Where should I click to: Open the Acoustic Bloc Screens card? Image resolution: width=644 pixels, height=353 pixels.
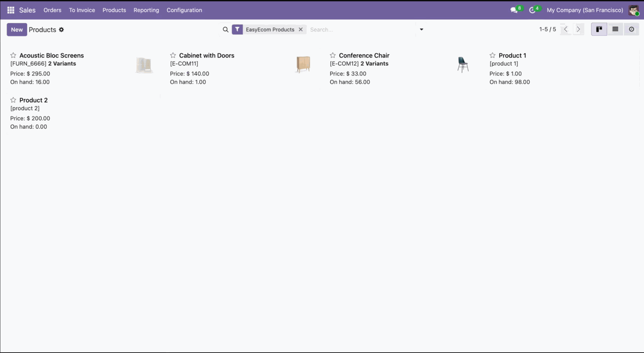83,69
